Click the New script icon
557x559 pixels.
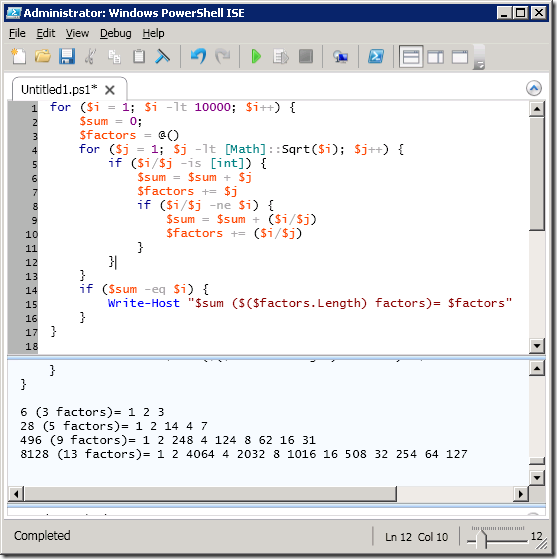tap(19, 56)
